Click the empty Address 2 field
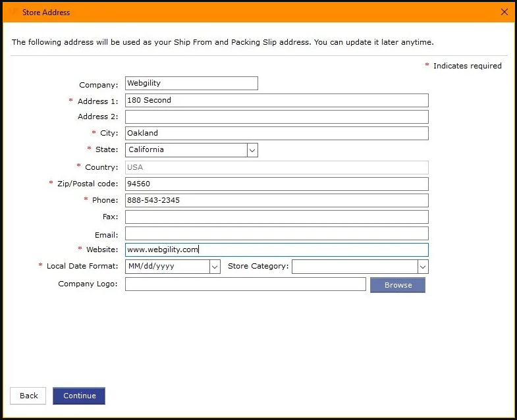This screenshot has height=420, width=517. click(x=277, y=117)
